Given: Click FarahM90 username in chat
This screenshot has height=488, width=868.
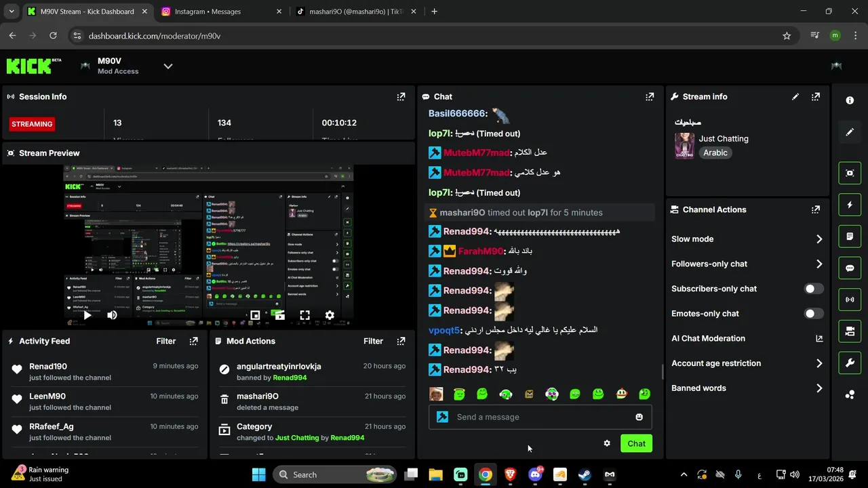Looking at the screenshot, I should (x=481, y=251).
